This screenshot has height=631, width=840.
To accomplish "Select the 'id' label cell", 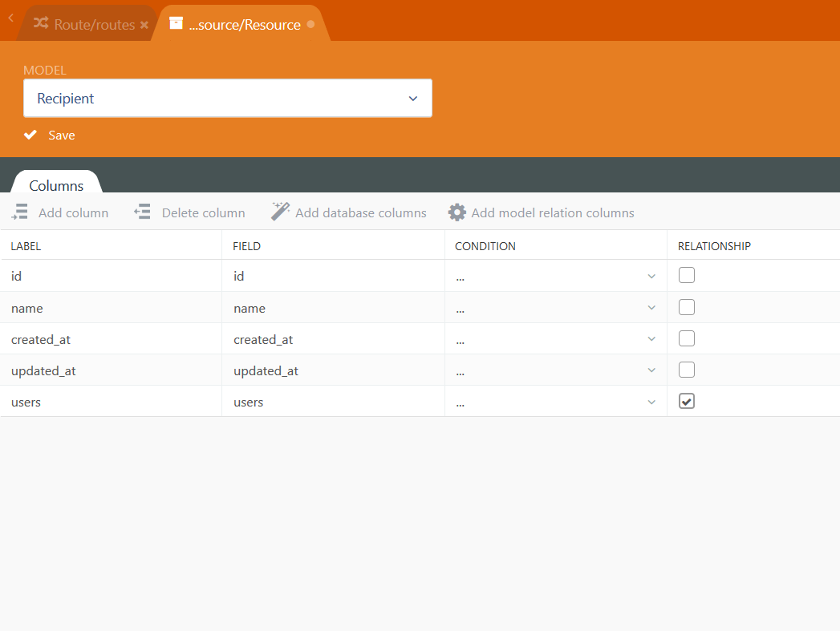I will tap(111, 276).
